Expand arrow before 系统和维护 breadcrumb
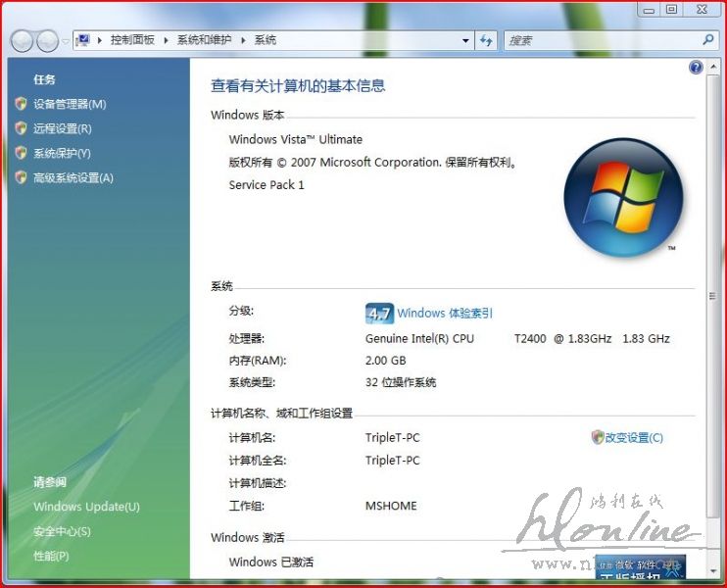Screen dimensions: 727x588 point(166,40)
